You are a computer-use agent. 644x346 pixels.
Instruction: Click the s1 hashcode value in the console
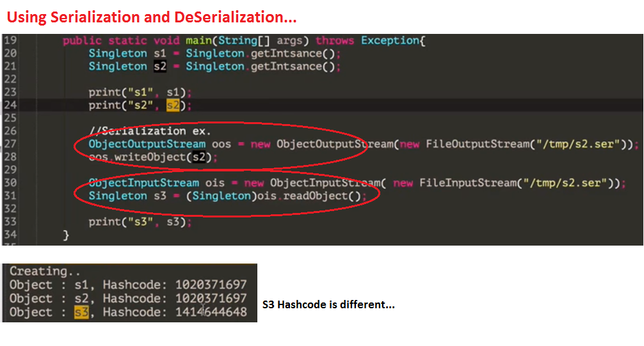(x=211, y=285)
